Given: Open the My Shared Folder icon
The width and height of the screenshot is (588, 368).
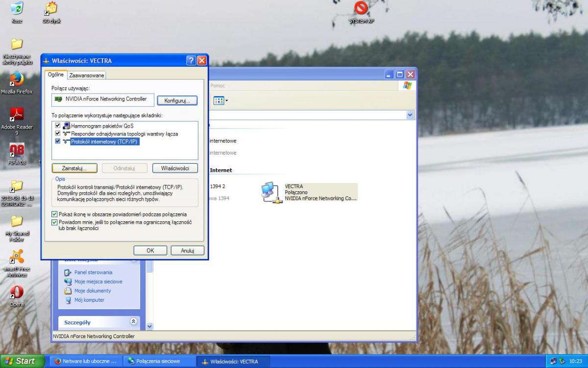Looking at the screenshot, I should pyautogui.click(x=17, y=221).
